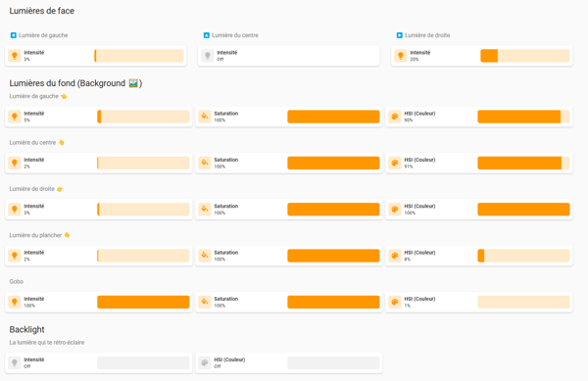Click 'Lumière du centre' label under Lumières de face
Screen dimensions: 588x381
(235, 35)
